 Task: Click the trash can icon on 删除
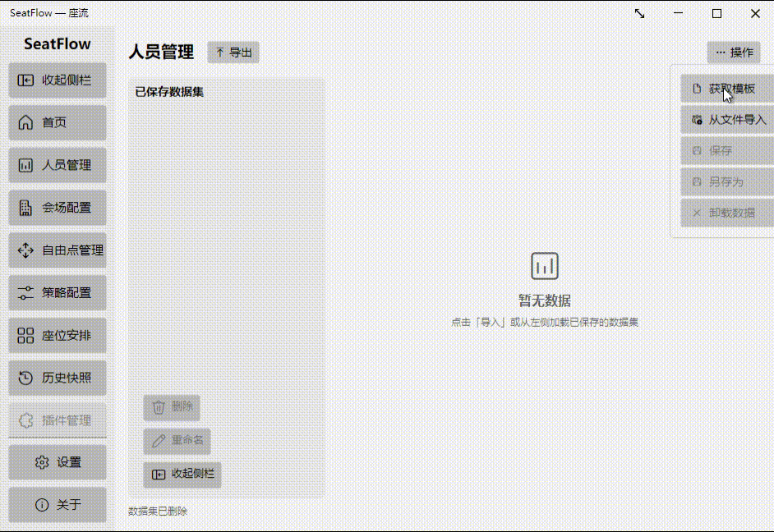(x=159, y=407)
